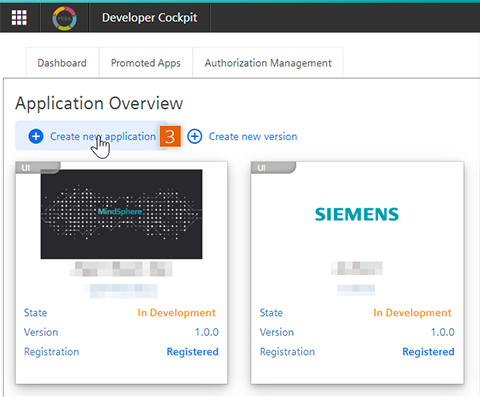Select the Developer Cockpit title in header
The image size is (480, 397).
pyautogui.click(x=150, y=18)
